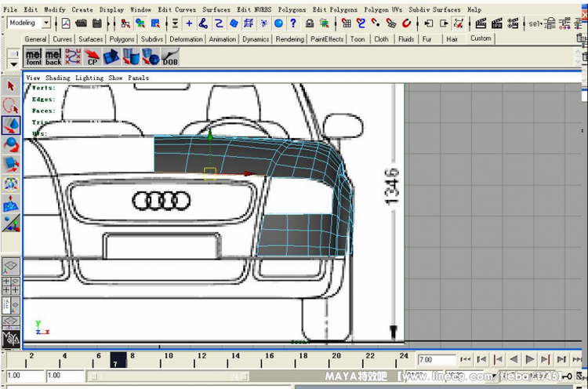588x389 pixels.
Task: Step back one frame
Action: pyautogui.click(x=481, y=359)
